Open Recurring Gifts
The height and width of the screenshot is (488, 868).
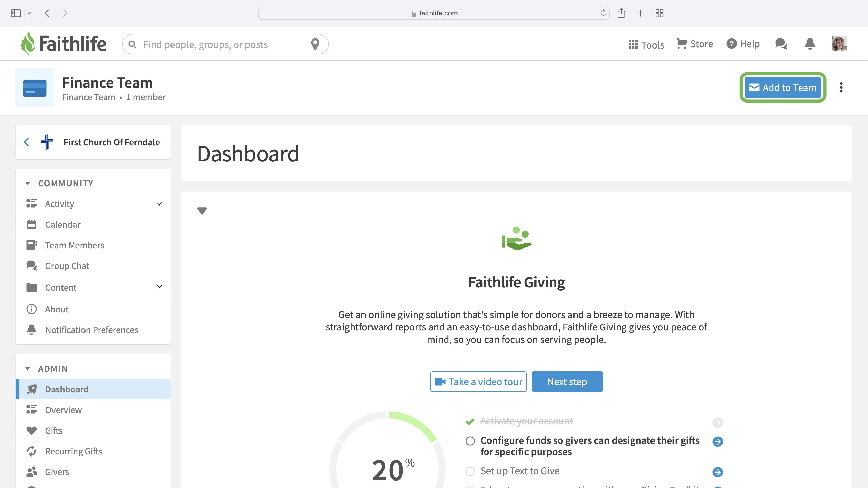[93, 451]
